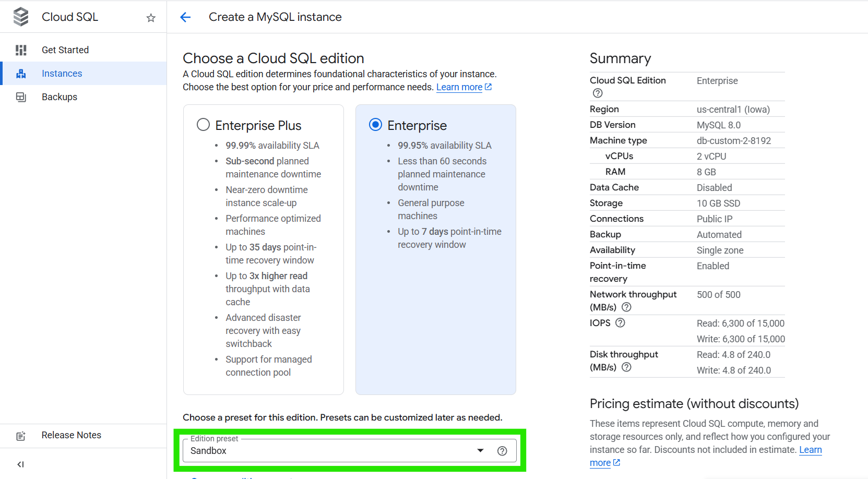Collapse the sidebar navigation panel
This screenshot has width=868, height=479.
pos(21,464)
